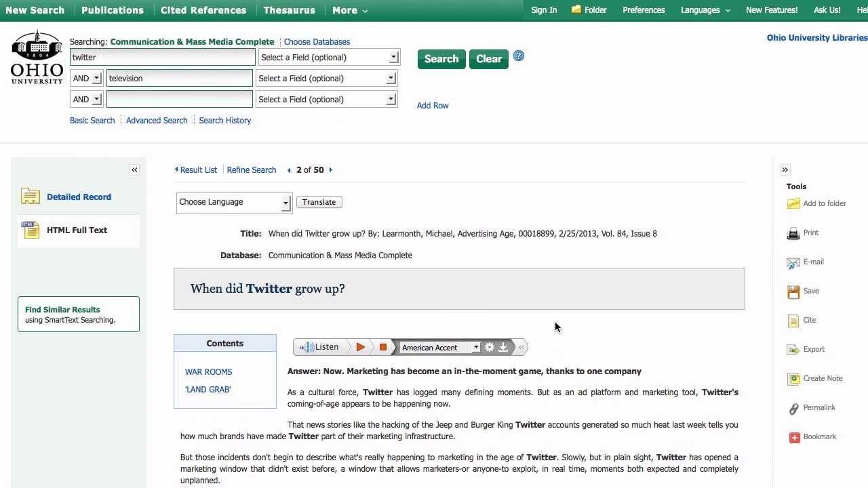The width and height of the screenshot is (868, 488).
Task: Click the green Search button
Action: 441,59
